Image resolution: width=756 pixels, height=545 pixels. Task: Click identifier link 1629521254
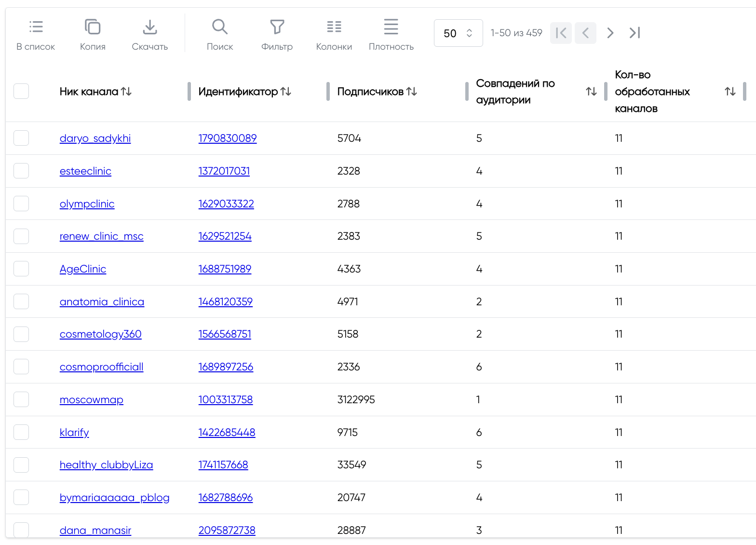(x=225, y=236)
